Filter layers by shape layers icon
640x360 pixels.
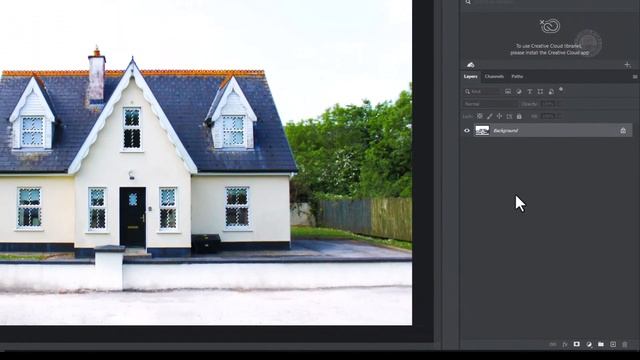(x=540, y=91)
